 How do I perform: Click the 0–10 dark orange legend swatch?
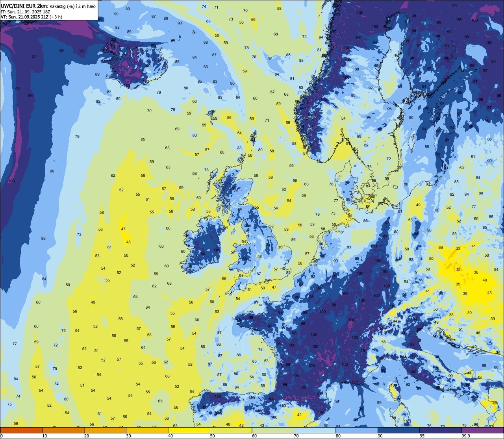click(x=21, y=430)
